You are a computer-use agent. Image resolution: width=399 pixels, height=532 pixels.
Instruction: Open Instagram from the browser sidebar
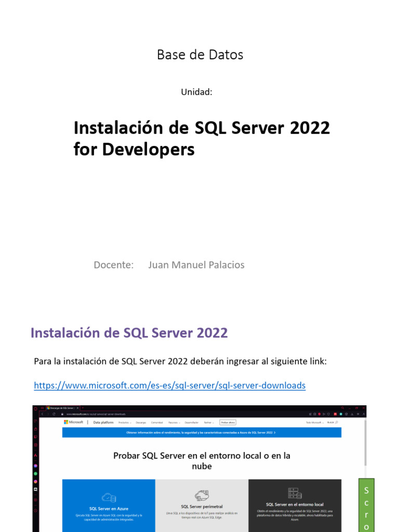[x=35, y=482]
